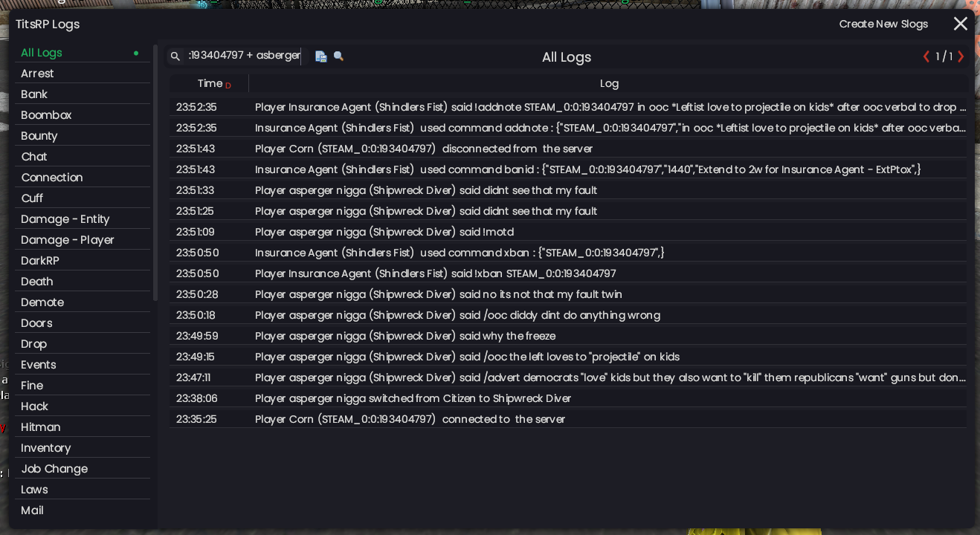
Task: Close the TitsRP Logs window
Action: pyautogui.click(x=961, y=24)
